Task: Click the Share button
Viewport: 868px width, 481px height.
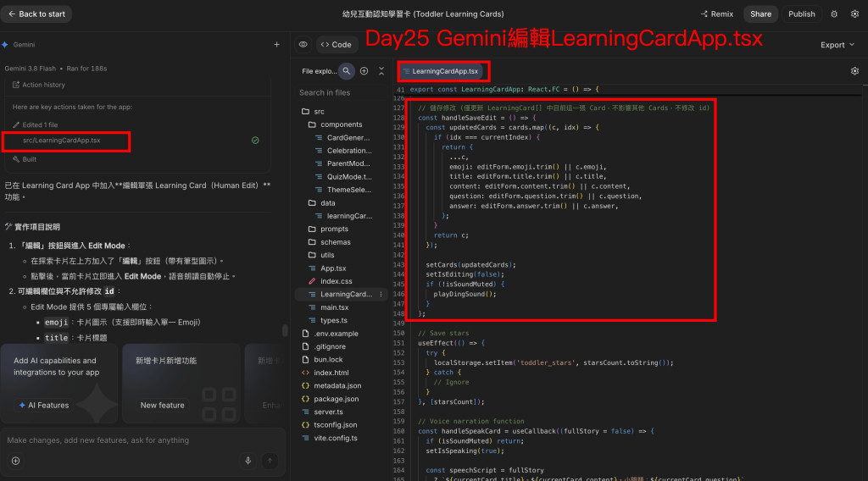Action: tap(760, 14)
